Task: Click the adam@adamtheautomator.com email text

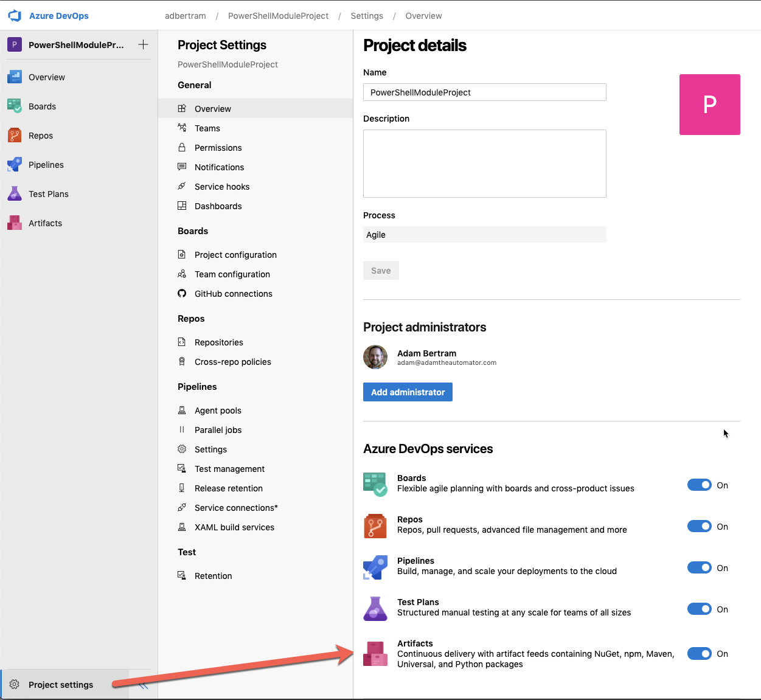Action: click(447, 362)
